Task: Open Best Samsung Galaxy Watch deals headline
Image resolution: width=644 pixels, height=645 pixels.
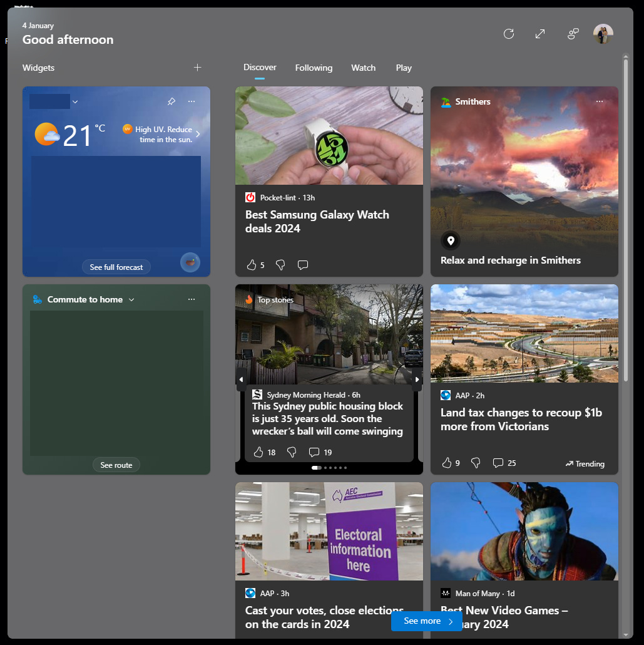Action: click(317, 221)
